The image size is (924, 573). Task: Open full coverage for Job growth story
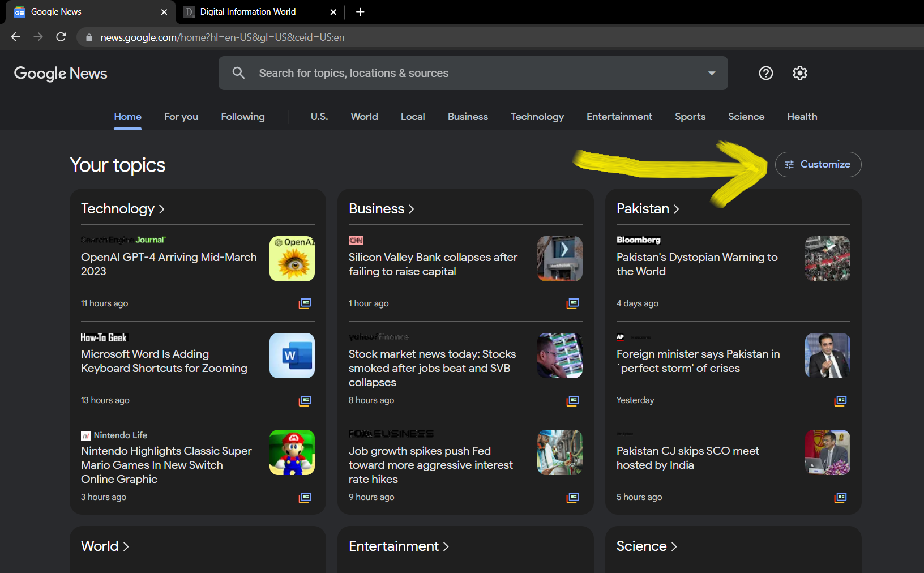573,498
